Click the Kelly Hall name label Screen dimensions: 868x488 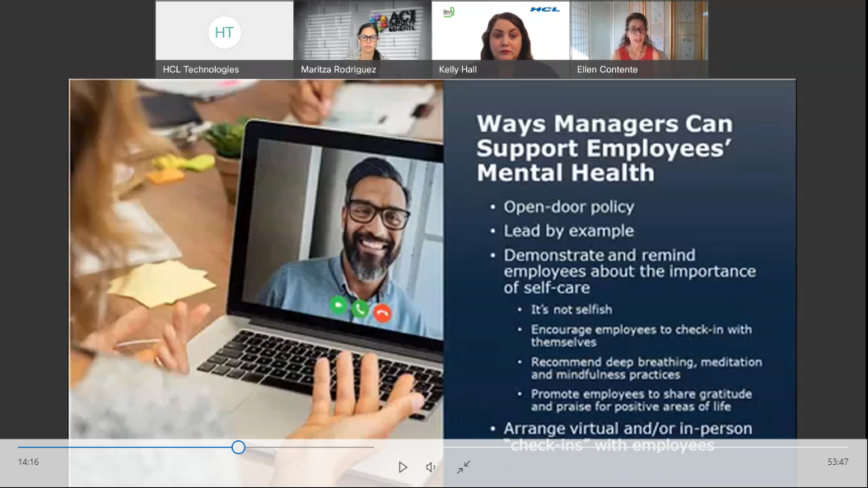pyautogui.click(x=458, y=69)
